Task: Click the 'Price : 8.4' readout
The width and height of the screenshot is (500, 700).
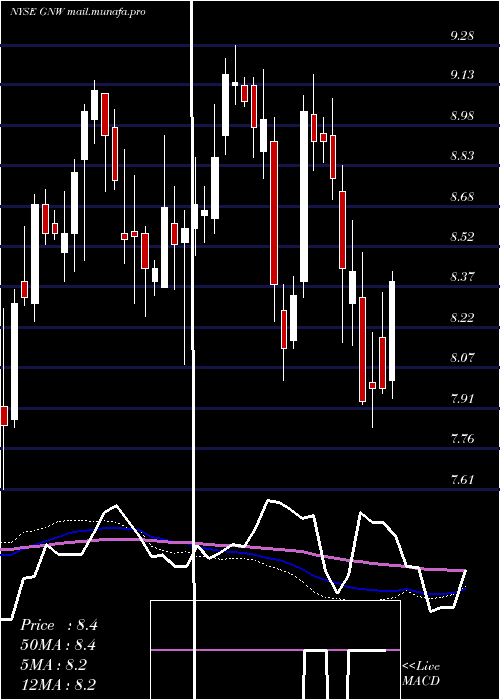Action: [58, 625]
